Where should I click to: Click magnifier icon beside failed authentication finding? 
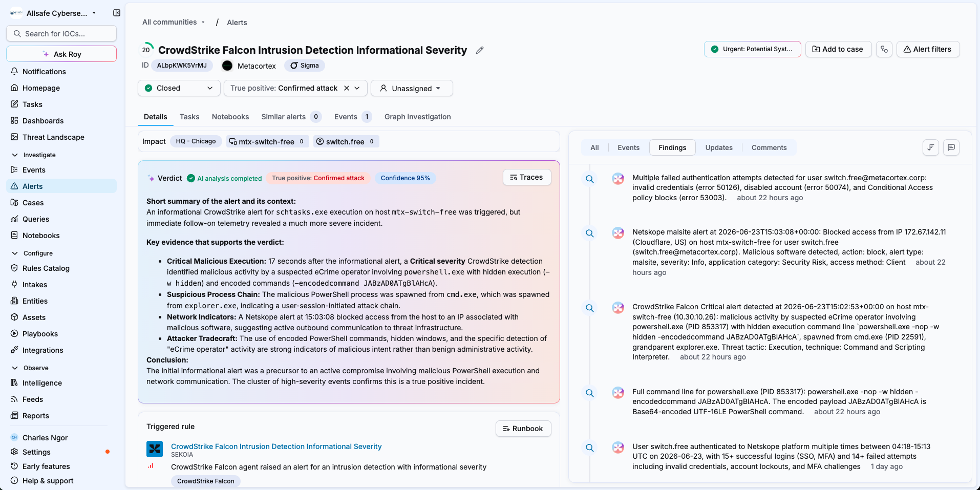[x=590, y=179]
